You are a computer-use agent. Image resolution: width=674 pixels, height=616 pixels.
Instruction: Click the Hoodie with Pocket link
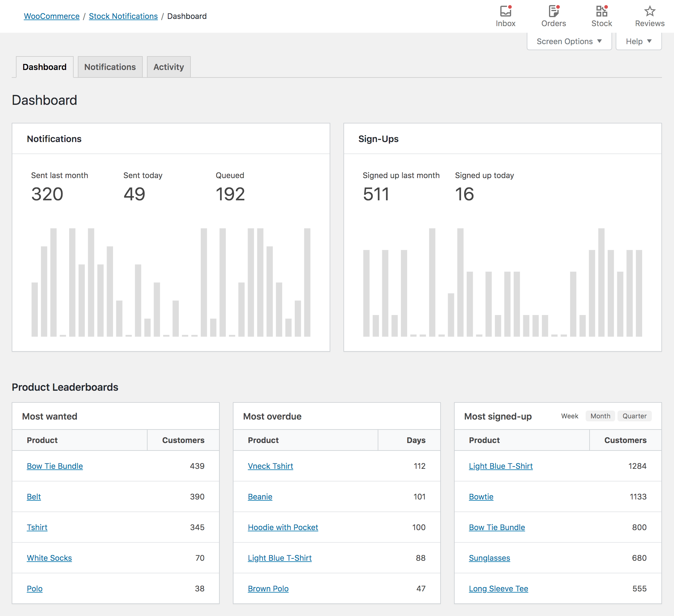[x=283, y=527]
